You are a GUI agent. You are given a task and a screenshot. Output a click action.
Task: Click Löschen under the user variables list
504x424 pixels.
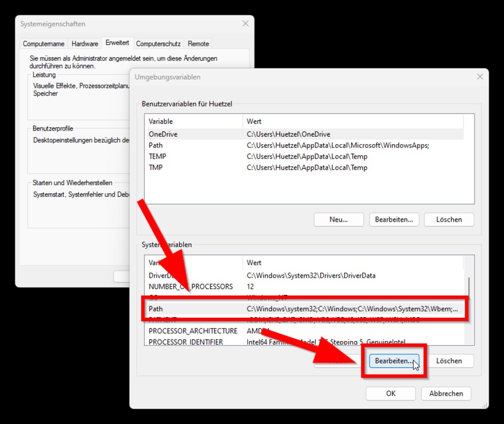(449, 219)
